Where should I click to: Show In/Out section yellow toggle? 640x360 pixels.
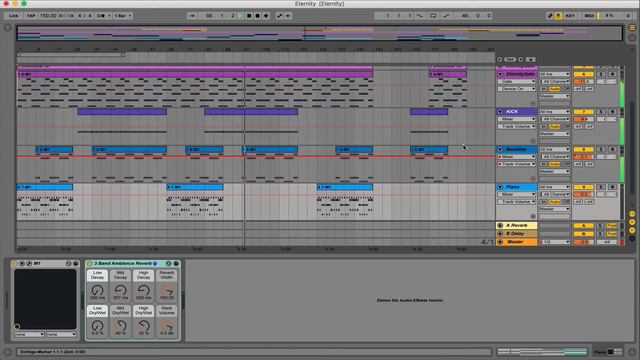pyautogui.click(x=632, y=214)
